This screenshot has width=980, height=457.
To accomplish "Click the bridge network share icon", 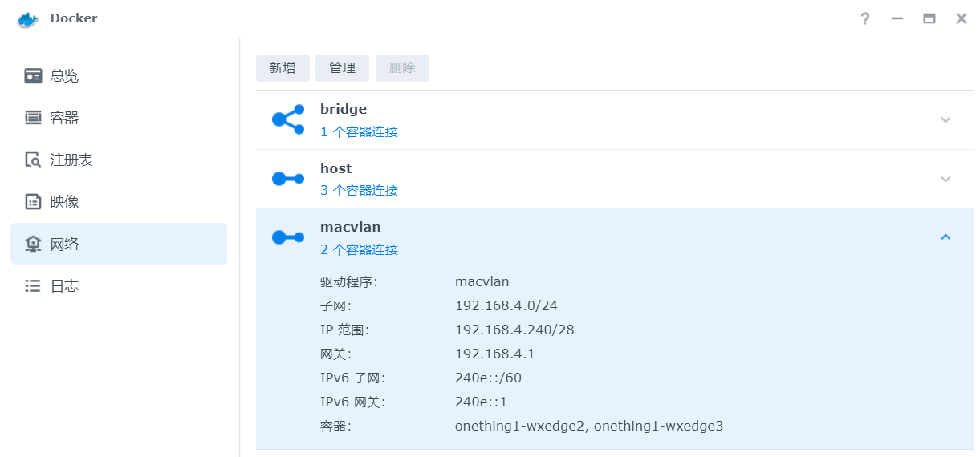I will [288, 119].
